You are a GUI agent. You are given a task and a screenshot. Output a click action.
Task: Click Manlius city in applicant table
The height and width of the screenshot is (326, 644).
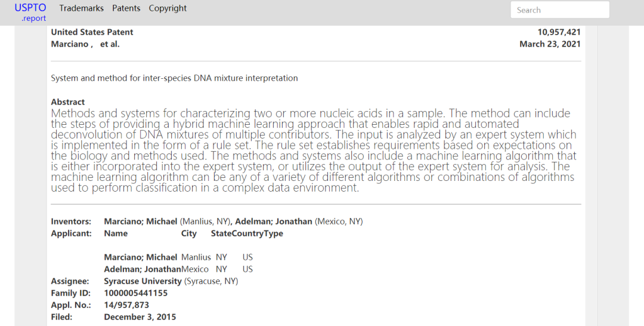[196, 257]
